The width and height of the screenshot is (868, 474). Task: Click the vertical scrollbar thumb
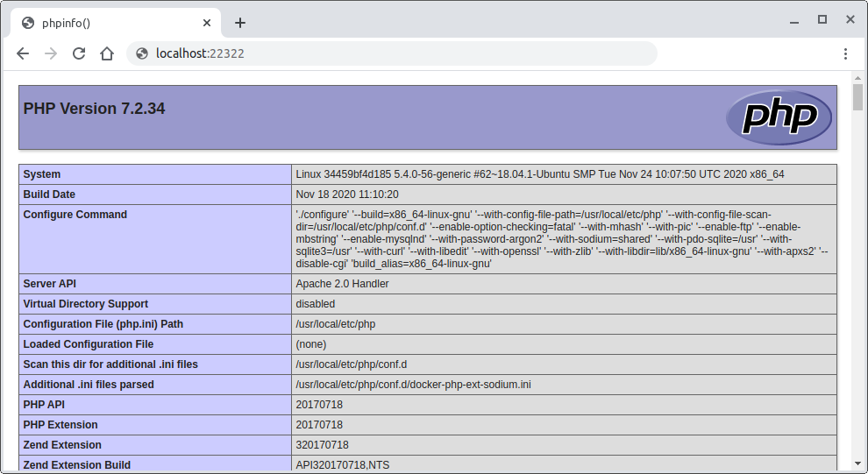858,96
